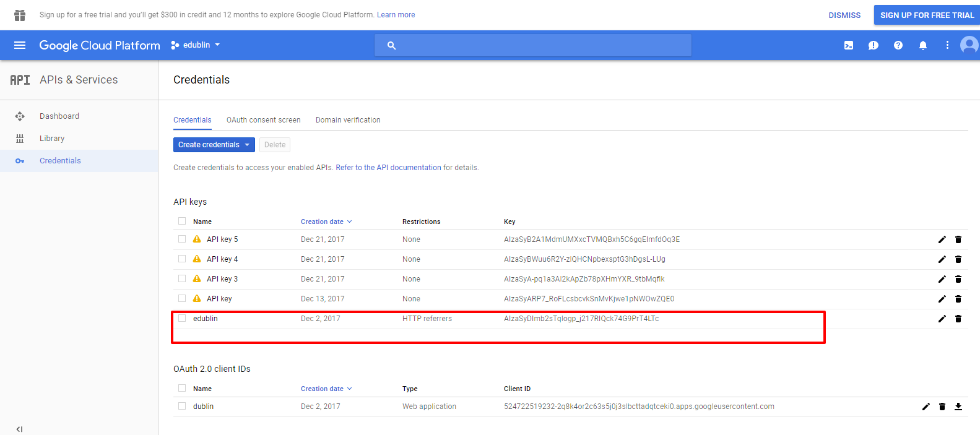The height and width of the screenshot is (435, 980).
Task: Check the API key 4 checkbox
Action: (x=182, y=259)
